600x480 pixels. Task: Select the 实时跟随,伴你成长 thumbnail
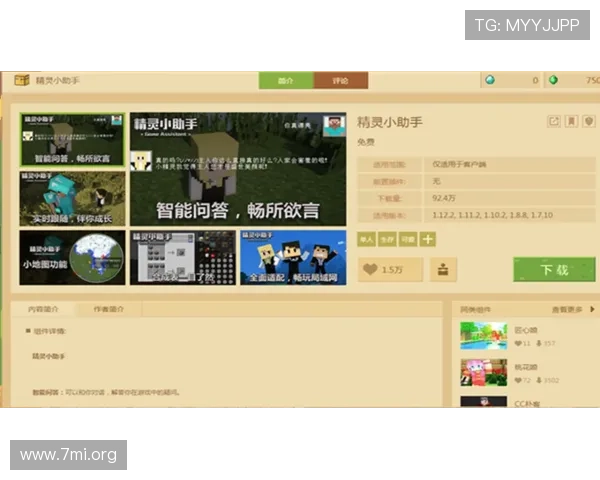click(x=72, y=198)
